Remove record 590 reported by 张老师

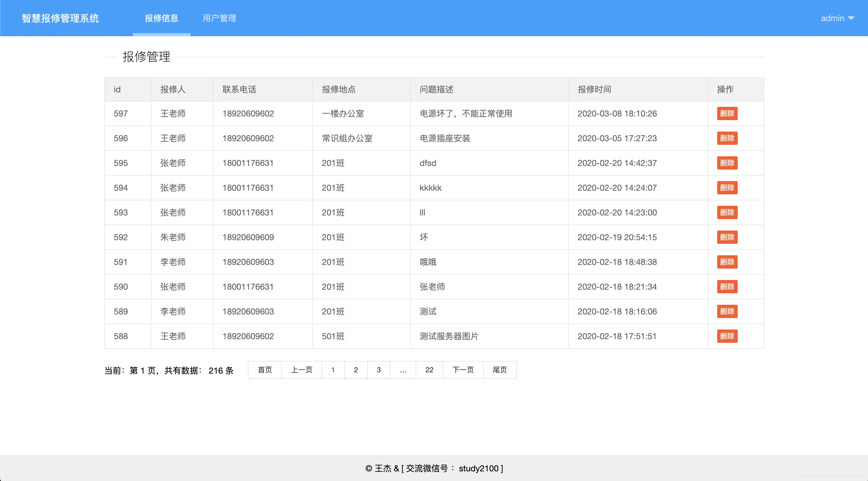(727, 286)
